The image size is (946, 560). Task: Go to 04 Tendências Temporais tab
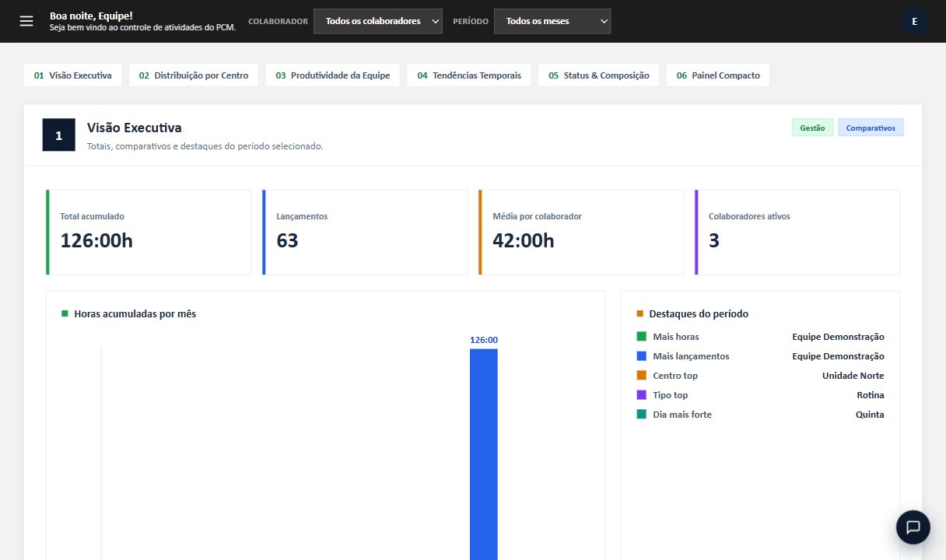coord(469,75)
